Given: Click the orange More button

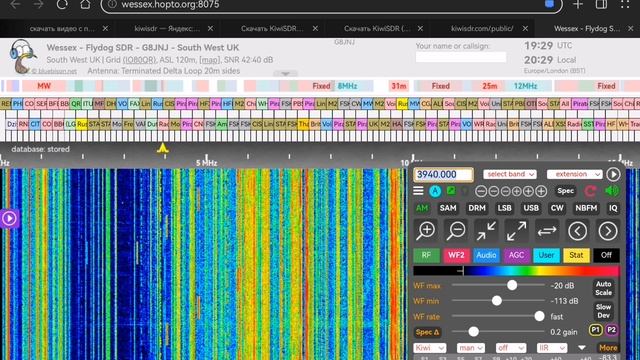Looking at the screenshot, I should coord(608,348).
